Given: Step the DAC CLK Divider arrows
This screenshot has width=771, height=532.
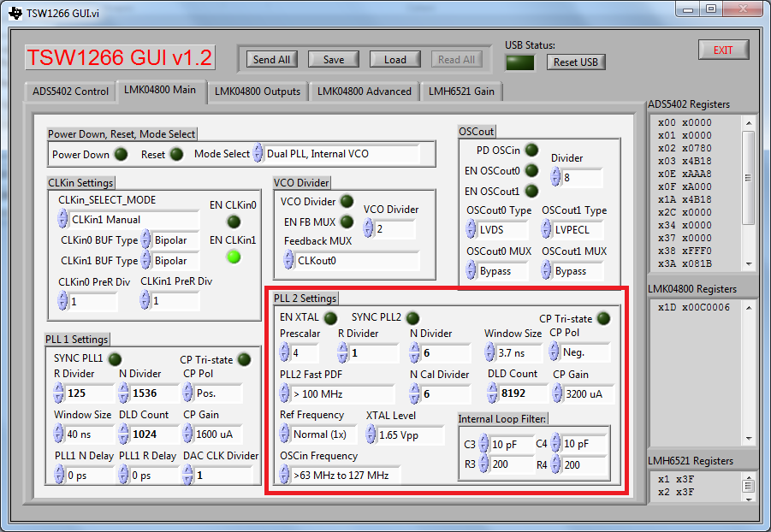Looking at the screenshot, I should [x=188, y=475].
